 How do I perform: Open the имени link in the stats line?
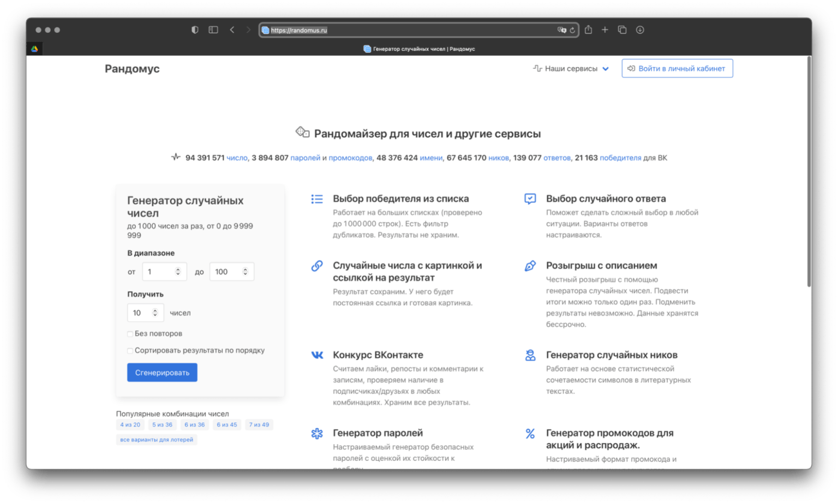[x=431, y=158]
